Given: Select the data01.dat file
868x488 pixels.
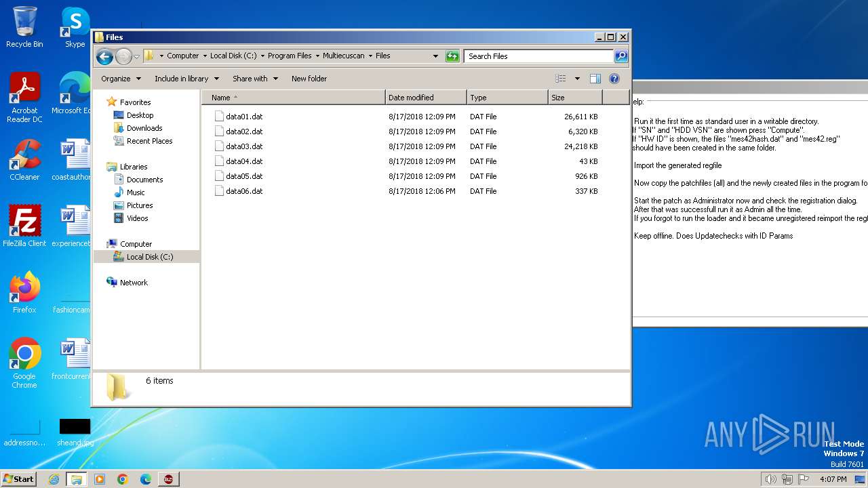Looking at the screenshot, I should coord(244,117).
